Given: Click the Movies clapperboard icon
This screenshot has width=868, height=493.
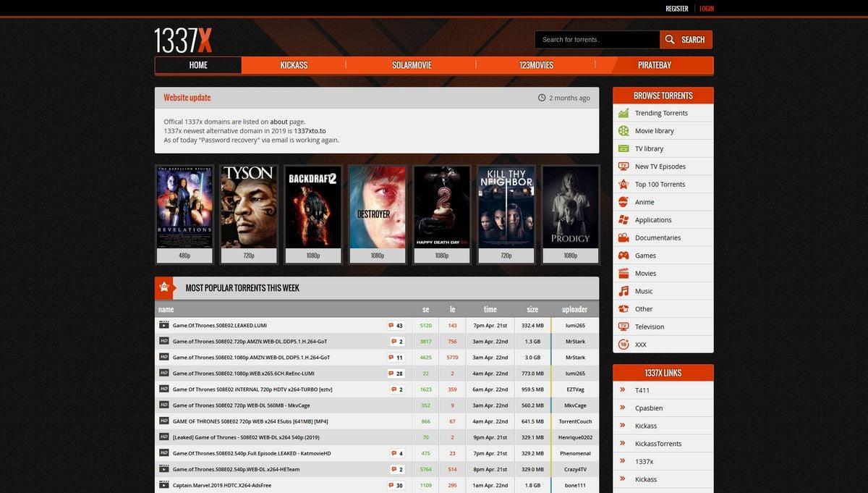Looking at the screenshot, I should (623, 274).
